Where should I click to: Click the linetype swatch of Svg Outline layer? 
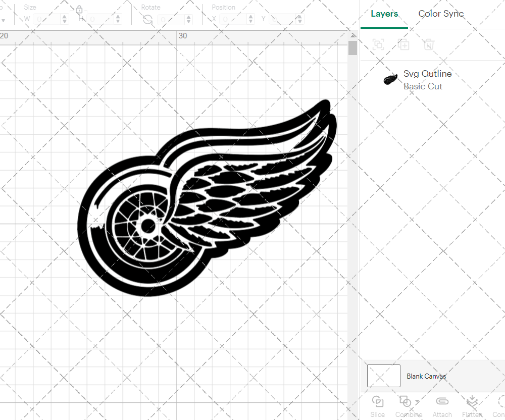389,79
